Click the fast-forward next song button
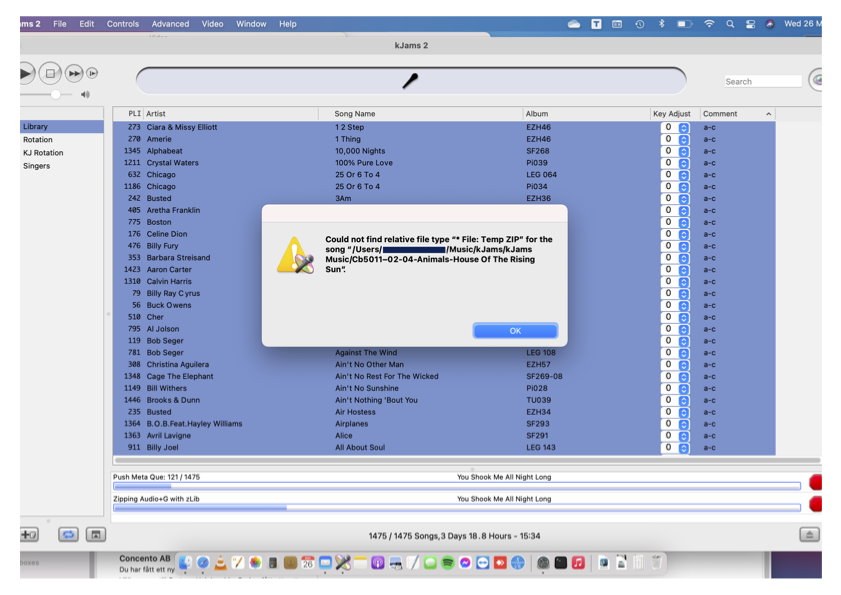Viewport: 841px width, 595px height. click(x=74, y=73)
